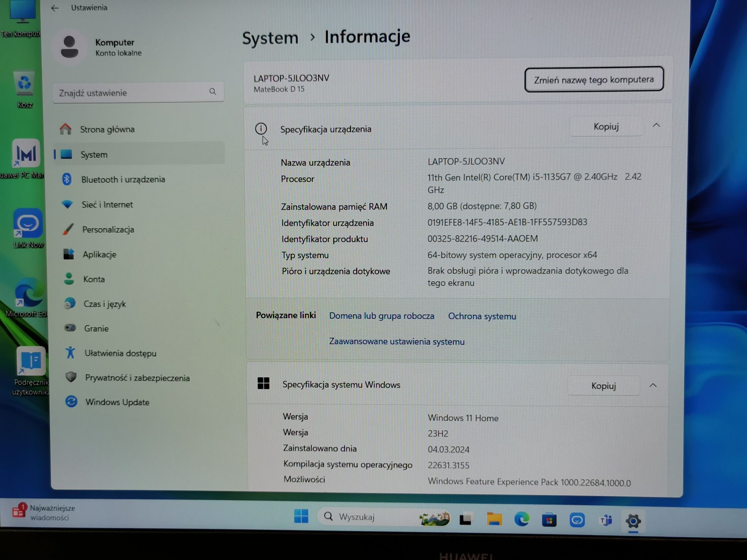Open Domena lub grupa robocza link
747x560 pixels.
[382, 316]
